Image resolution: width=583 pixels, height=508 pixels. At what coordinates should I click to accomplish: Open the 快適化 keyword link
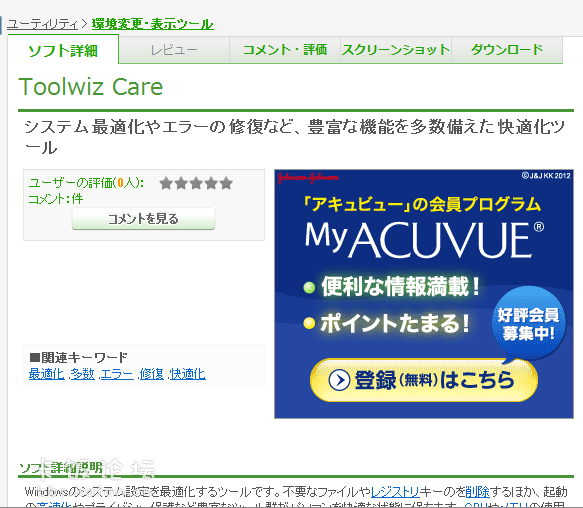pyautogui.click(x=188, y=374)
